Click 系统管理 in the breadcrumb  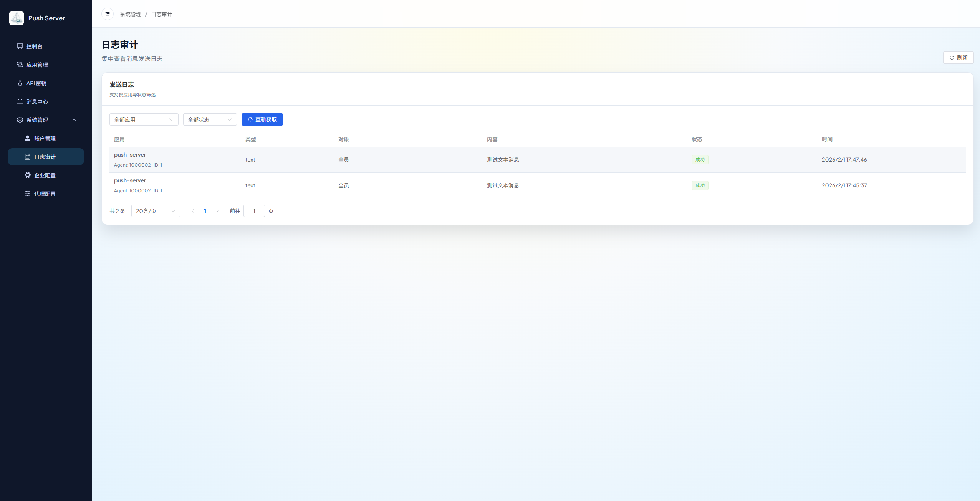pyautogui.click(x=131, y=14)
